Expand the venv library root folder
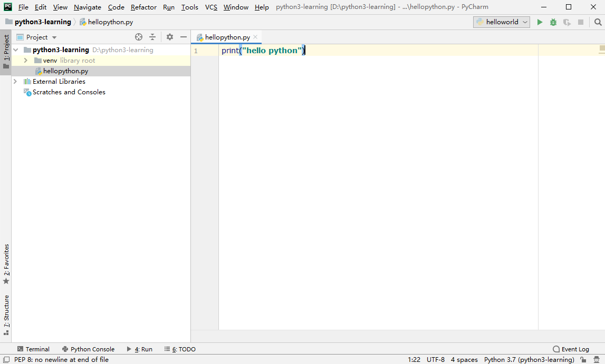Screen dimensions: 605x364 tap(25, 61)
